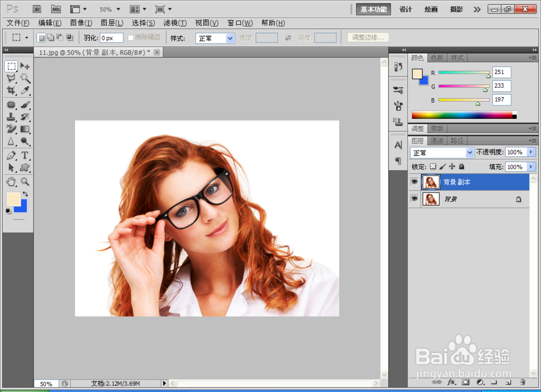Select the Magic Wand tool

tap(25, 78)
